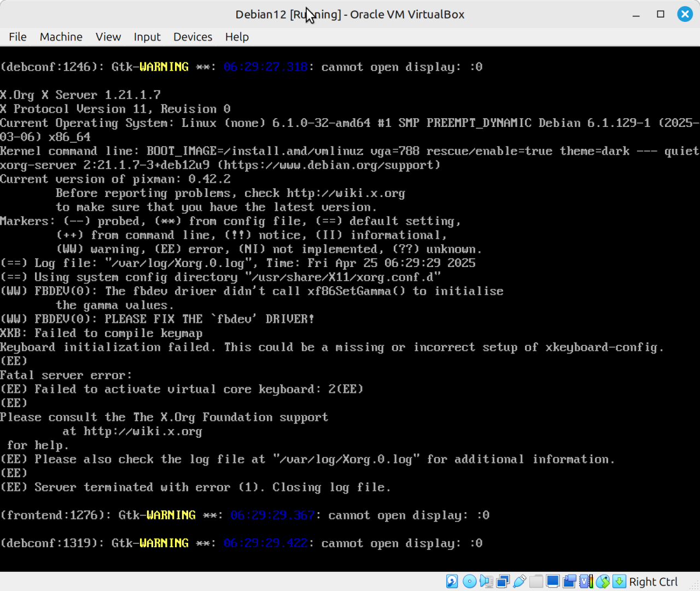Viewport: 700px width, 591px height.
Task: Open the Input menu
Action: 147,37
